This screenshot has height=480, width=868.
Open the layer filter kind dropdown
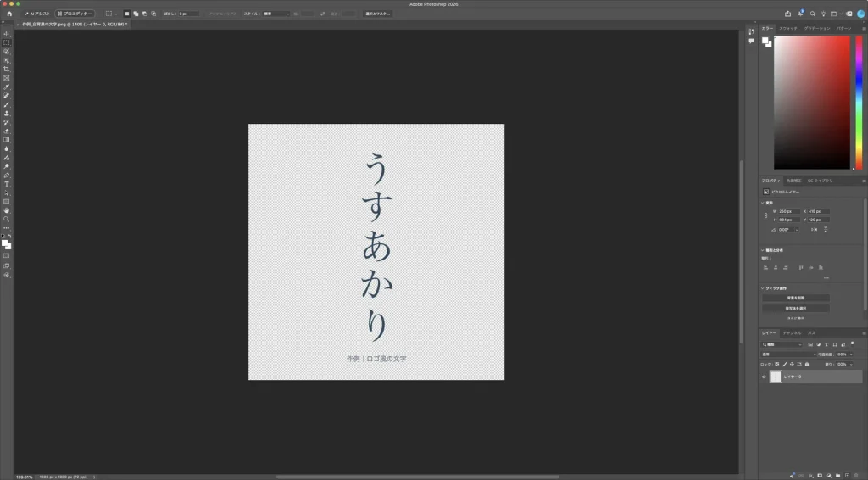782,344
